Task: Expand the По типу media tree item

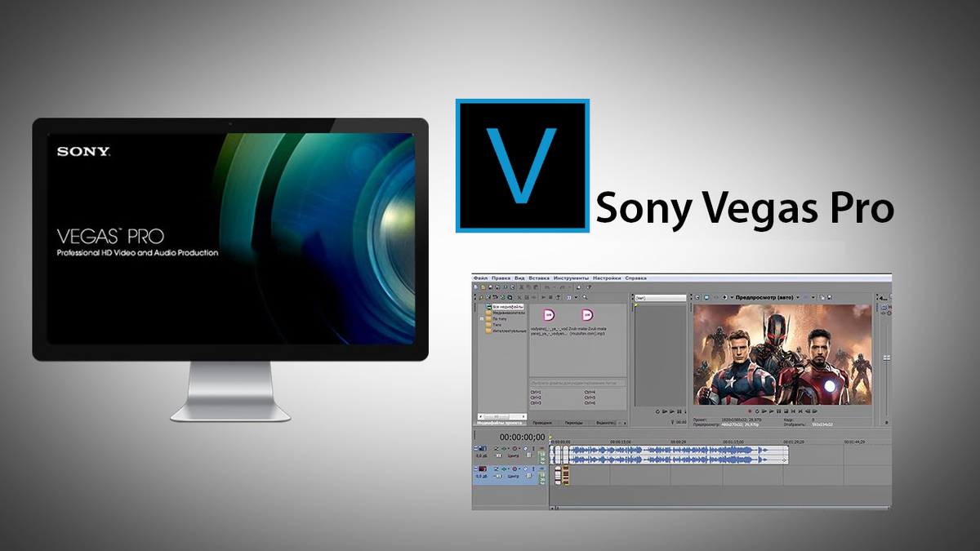Action: (481, 318)
